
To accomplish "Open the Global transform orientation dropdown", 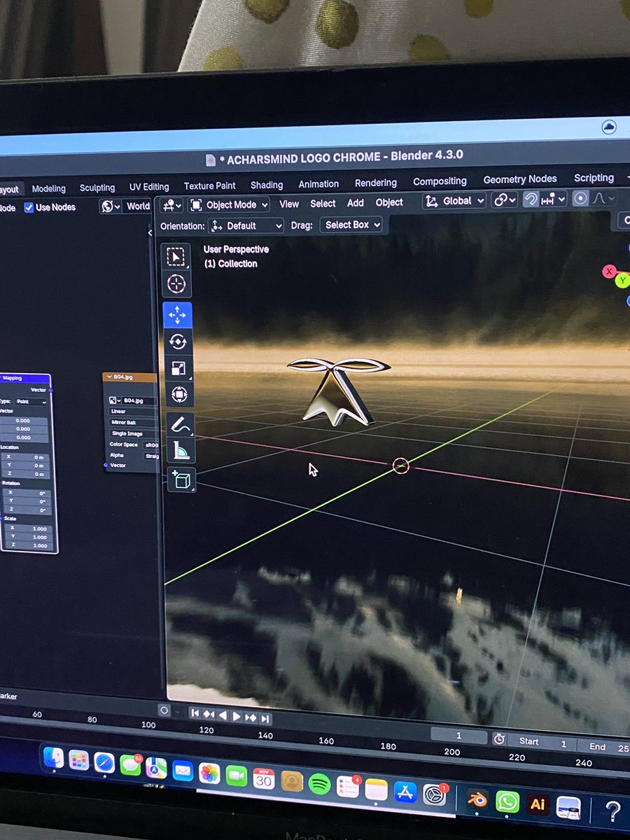I will click(454, 200).
